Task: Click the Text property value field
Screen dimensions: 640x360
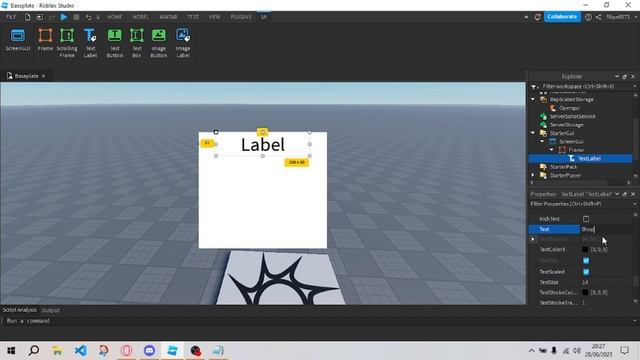Action: [606, 229]
